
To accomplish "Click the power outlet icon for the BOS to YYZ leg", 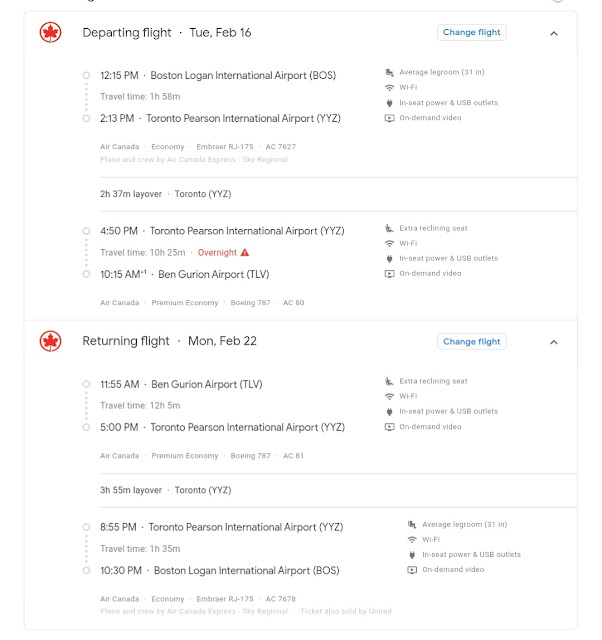I will (389, 102).
